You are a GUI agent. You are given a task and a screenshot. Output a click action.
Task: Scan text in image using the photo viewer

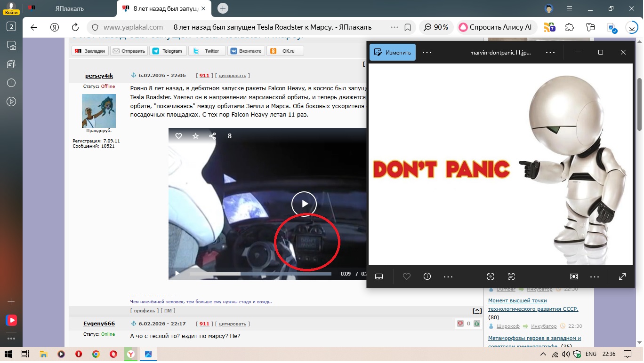point(511,276)
